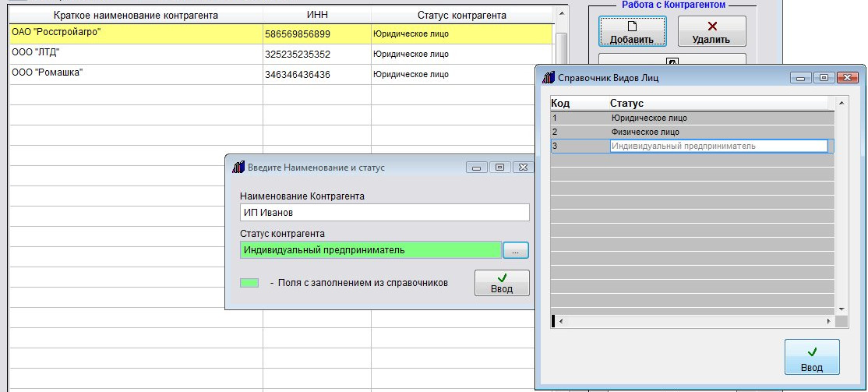
Task: Click the down arrow of the Справочник vertical scrollbar
Action: pos(842,309)
